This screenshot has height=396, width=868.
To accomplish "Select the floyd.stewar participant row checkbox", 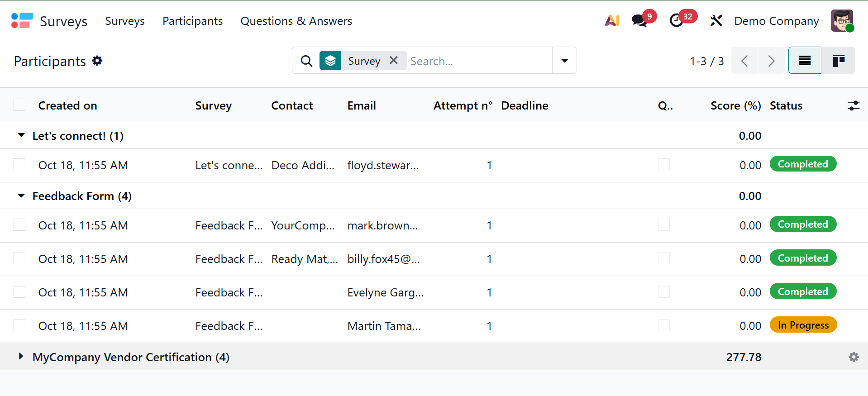I will pos(19,164).
